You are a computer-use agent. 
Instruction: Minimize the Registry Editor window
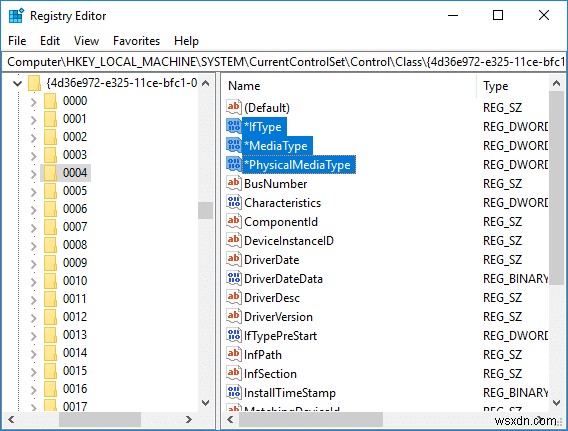453,15
